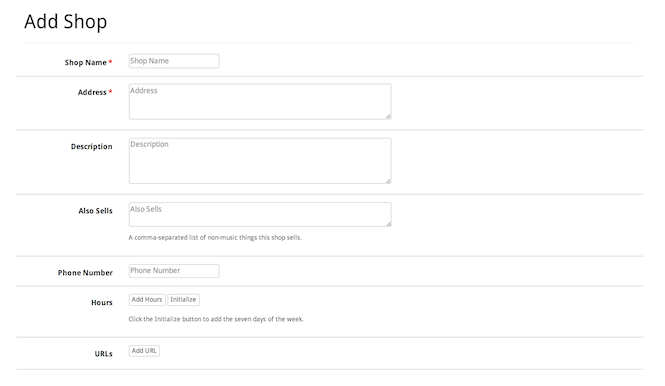Click the comma-separated list help text
Image resolution: width=665 pixels, height=386 pixels.
click(x=215, y=238)
